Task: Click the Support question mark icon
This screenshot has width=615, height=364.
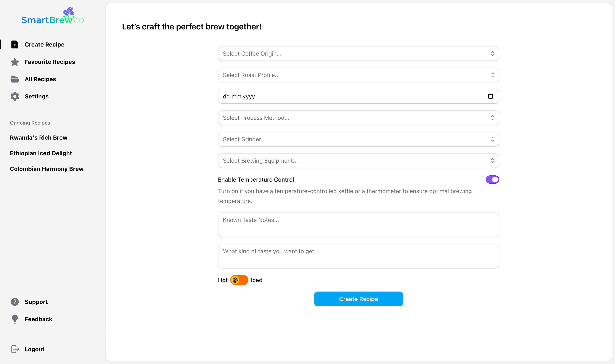Action: pos(15,302)
